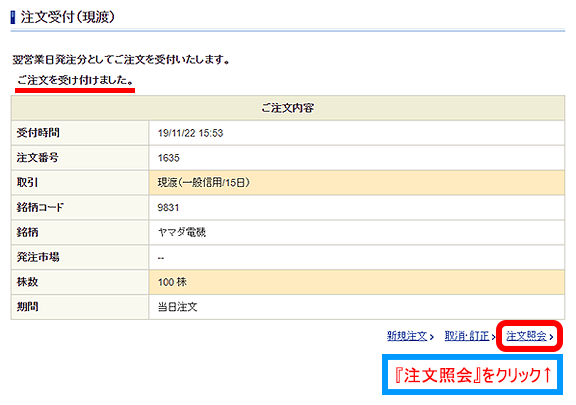Click the 新規注文 link
Image resolution: width=576 pixels, height=405 pixels.
(407, 336)
